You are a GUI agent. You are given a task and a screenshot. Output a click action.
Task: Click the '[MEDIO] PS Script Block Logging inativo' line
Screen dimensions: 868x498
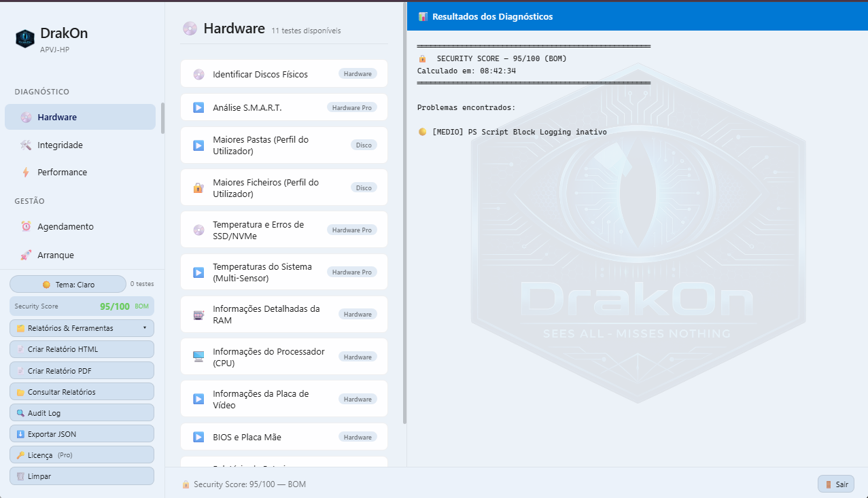tap(512, 132)
